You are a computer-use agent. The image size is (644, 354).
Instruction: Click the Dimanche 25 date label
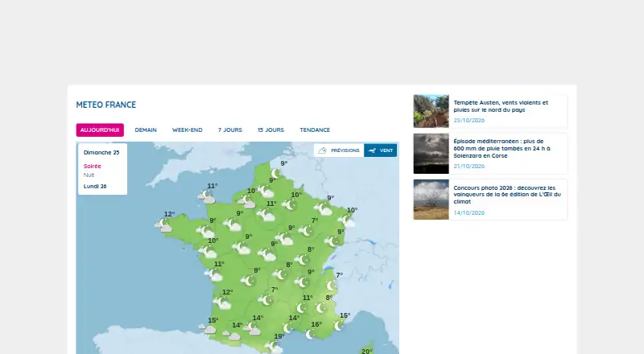[x=101, y=152]
